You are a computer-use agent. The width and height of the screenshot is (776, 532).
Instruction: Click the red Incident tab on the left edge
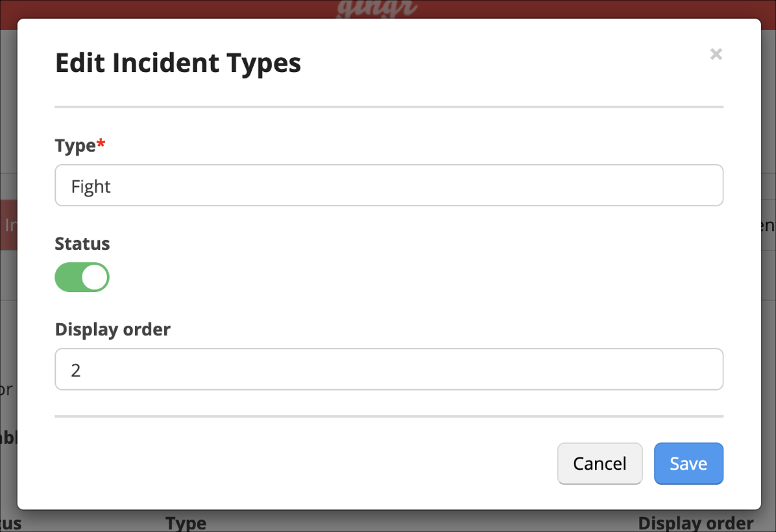[8, 224]
